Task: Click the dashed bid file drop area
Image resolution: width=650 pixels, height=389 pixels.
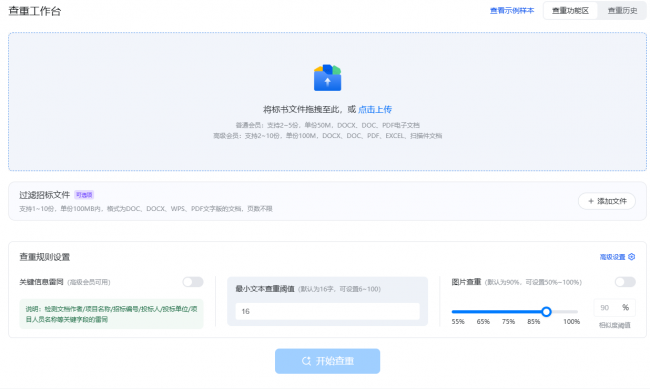Action: coord(327,102)
